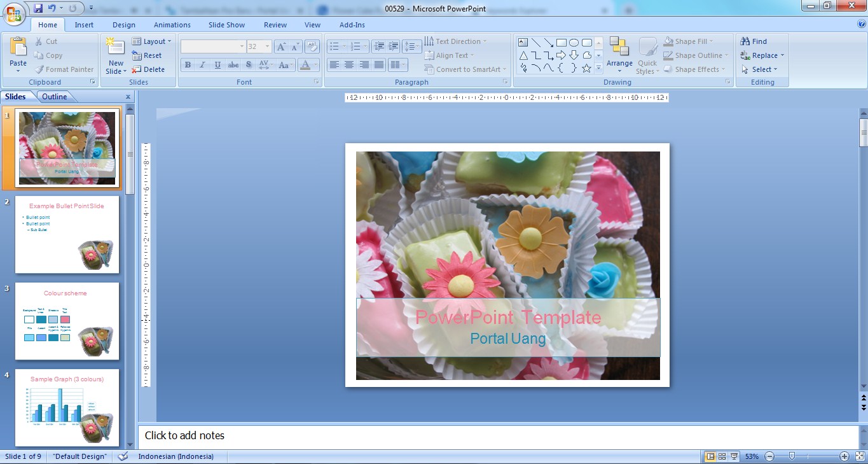Toggle underline formatting
Viewport: 868px width, 464px height.
[x=218, y=65]
